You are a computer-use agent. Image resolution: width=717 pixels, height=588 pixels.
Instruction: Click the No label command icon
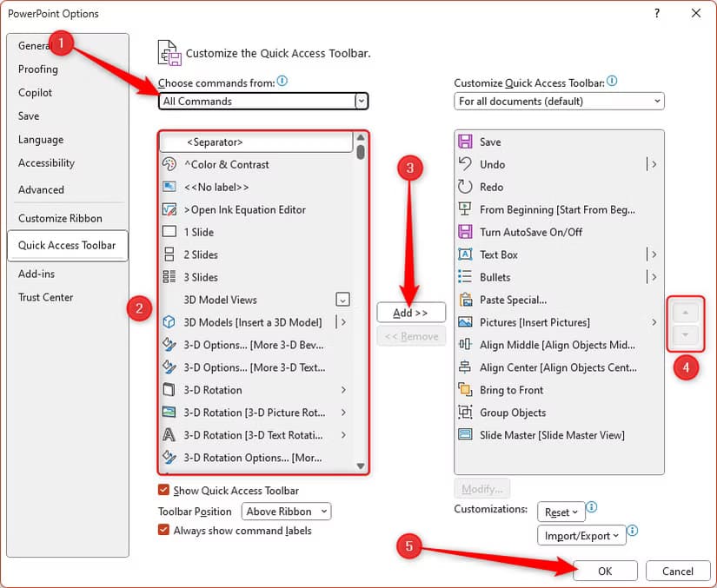(x=169, y=187)
